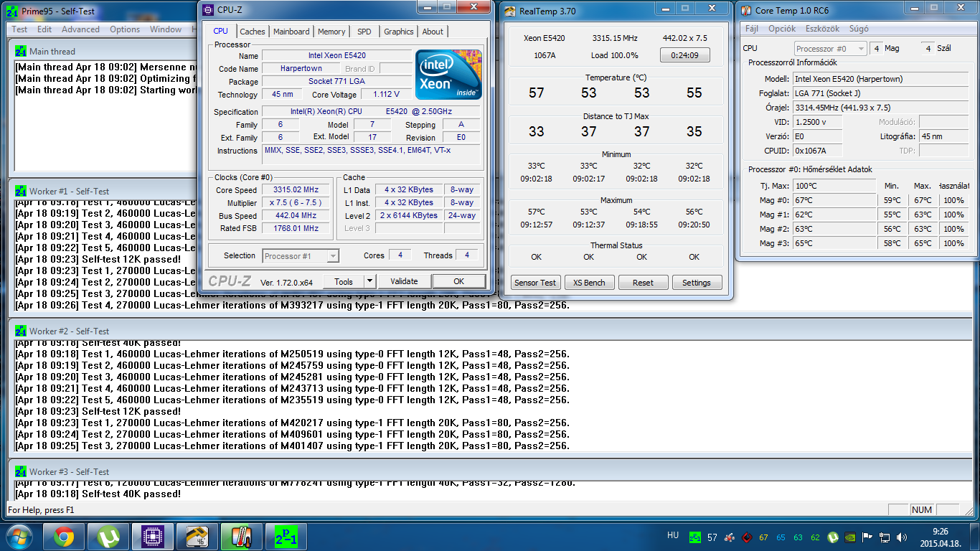Select the Prime95 taskbar icon
980x551 pixels.
(x=286, y=537)
